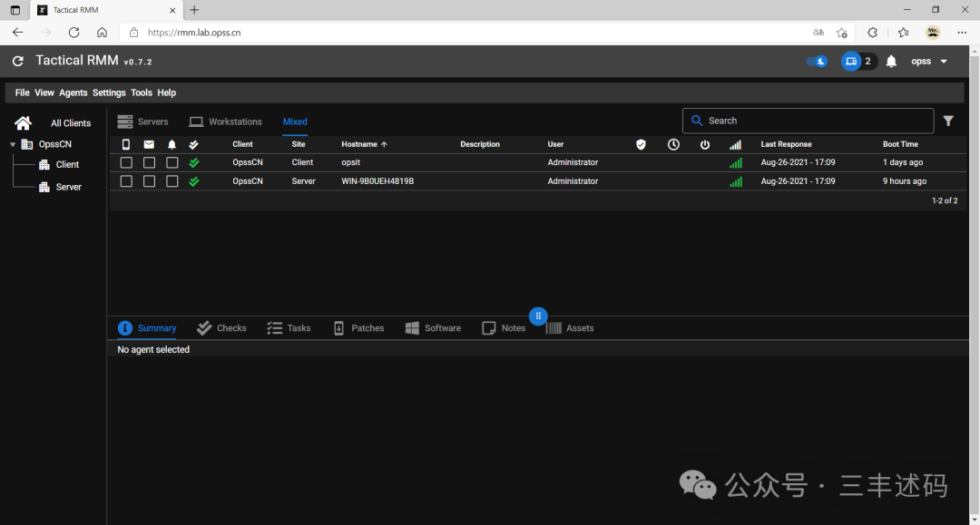
Task: Click the All Clients home icon
Action: tap(23, 123)
